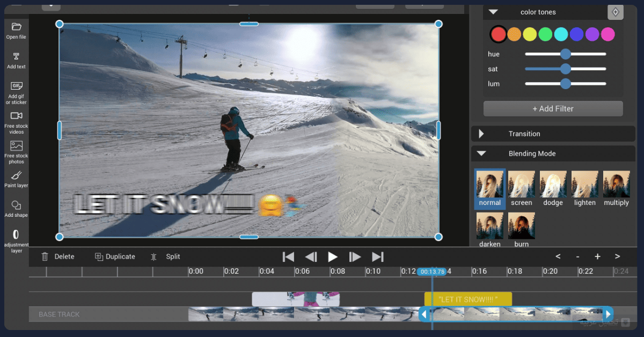Browse free stock videos
644x337 pixels.
tap(16, 123)
